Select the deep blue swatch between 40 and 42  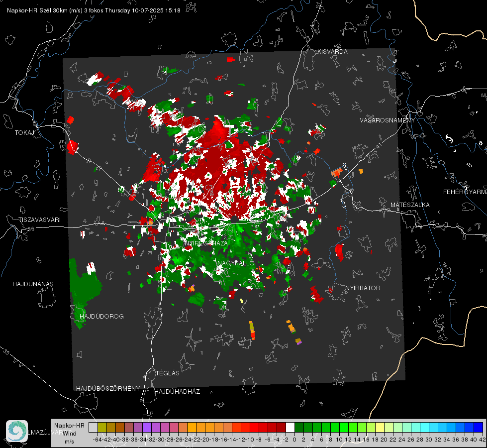point(479,427)
